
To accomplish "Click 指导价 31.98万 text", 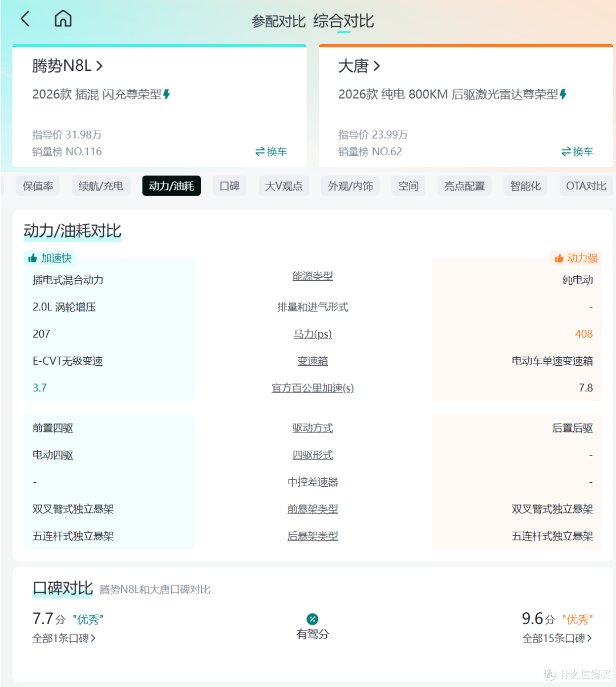I will click(x=67, y=135).
